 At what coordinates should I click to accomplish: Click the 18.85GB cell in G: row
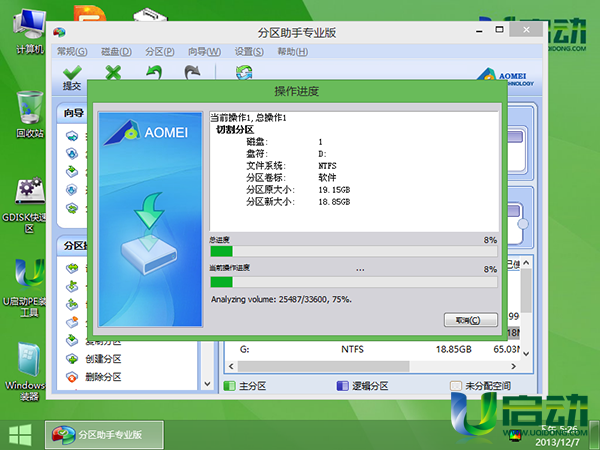click(x=453, y=349)
